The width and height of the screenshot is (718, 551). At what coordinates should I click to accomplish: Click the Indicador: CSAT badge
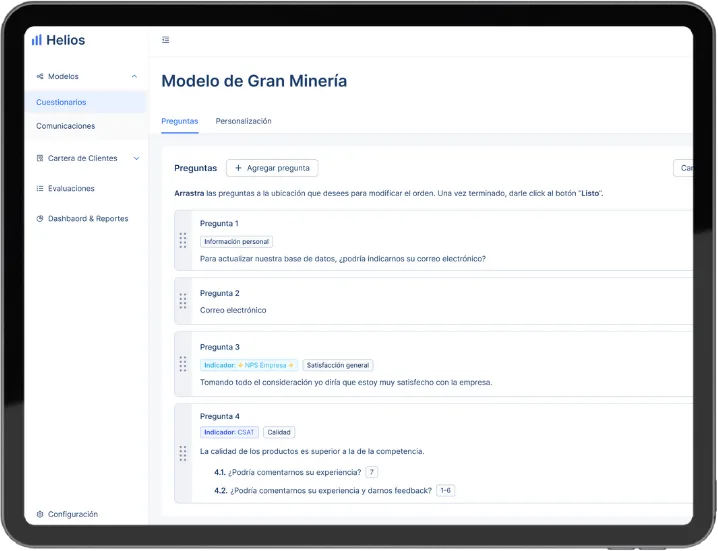229,432
